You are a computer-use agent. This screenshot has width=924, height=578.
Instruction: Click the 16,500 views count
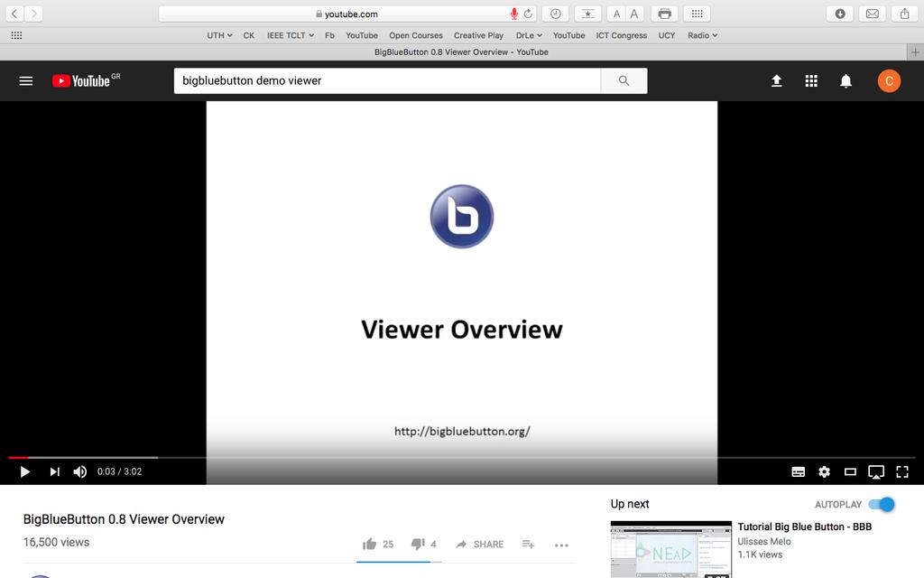coord(57,542)
